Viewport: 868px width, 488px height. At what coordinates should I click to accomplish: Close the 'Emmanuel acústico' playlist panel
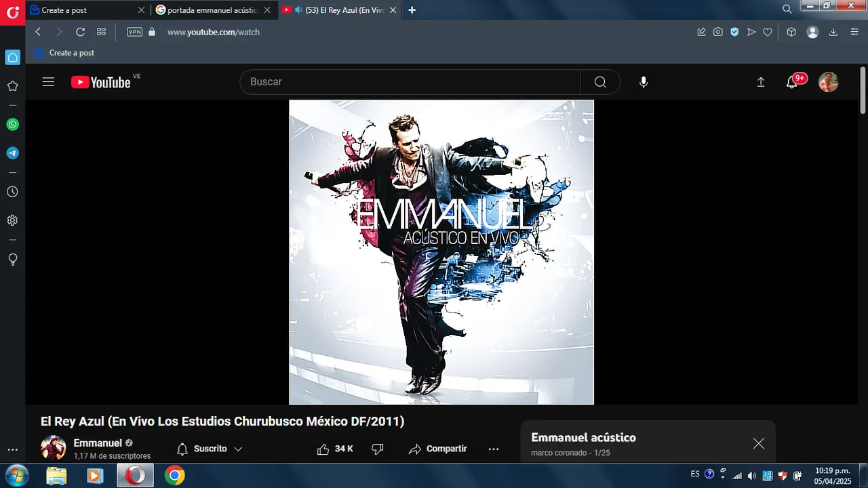point(758,444)
